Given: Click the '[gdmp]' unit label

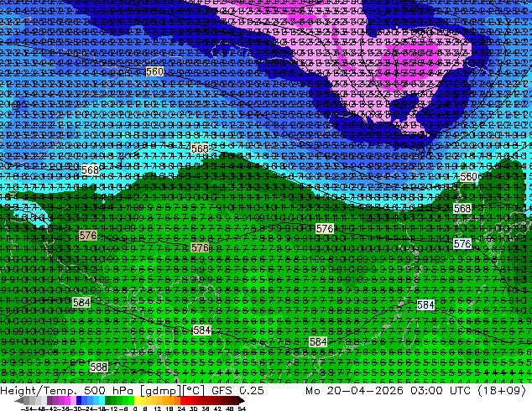Looking at the screenshot, I should [160, 391].
